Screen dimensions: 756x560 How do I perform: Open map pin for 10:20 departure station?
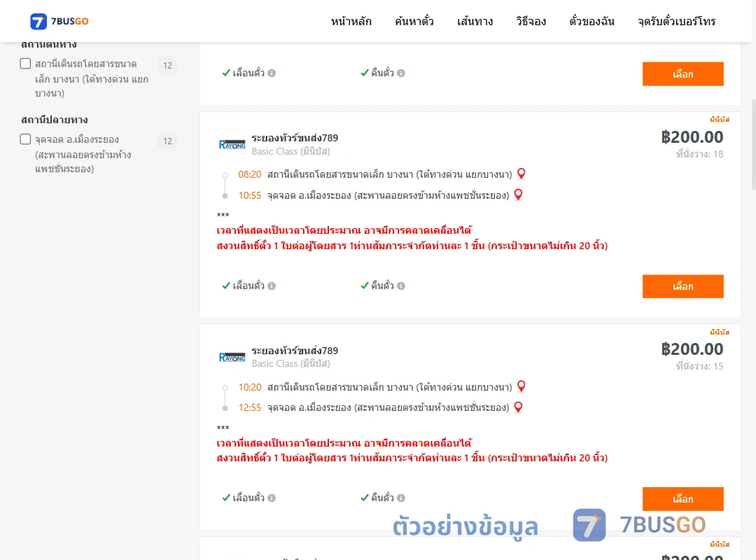point(521,386)
